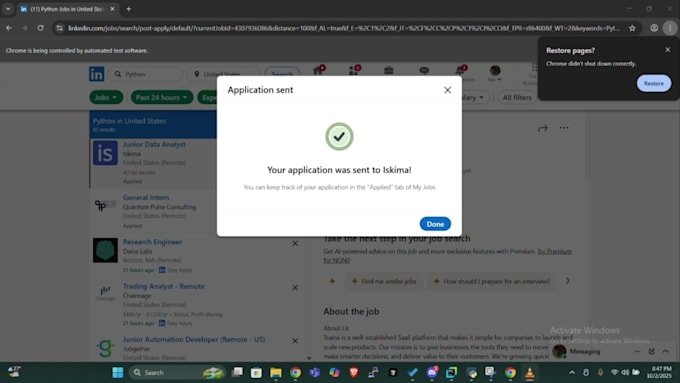Dismiss the Restore pages popup
Viewport: 680px width, 383px height.
(667, 50)
